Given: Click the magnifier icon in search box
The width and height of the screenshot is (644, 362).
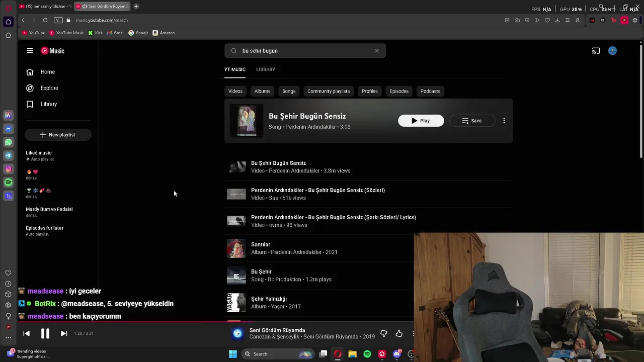Looking at the screenshot, I should (233, 51).
